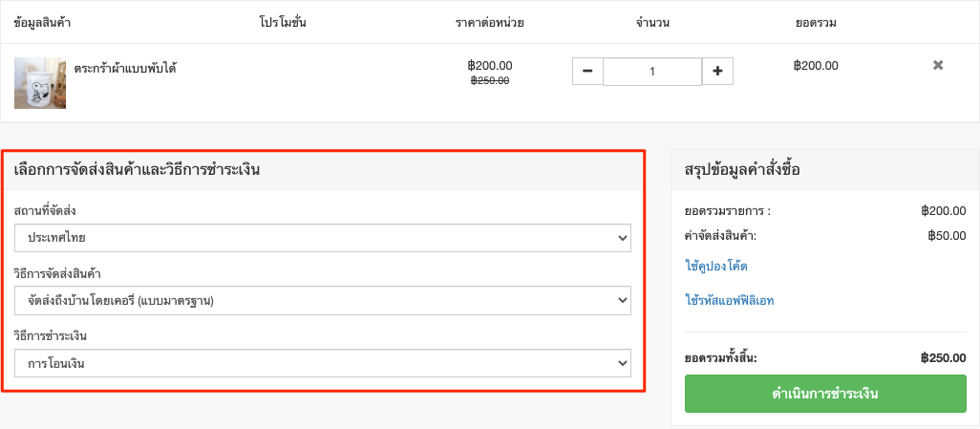This screenshot has height=429, width=980.
Task: Remove the item with the X icon
Action: (x=938, y=65)
